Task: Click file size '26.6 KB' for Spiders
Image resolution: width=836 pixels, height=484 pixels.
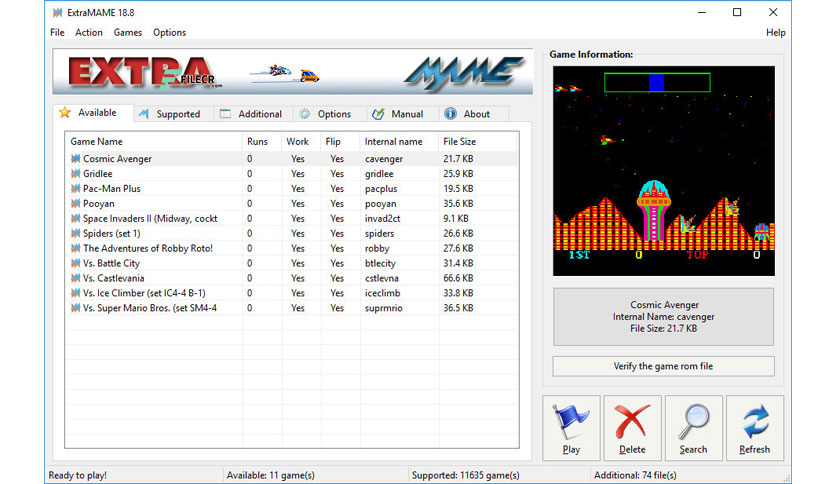Action: pos(458,233)
